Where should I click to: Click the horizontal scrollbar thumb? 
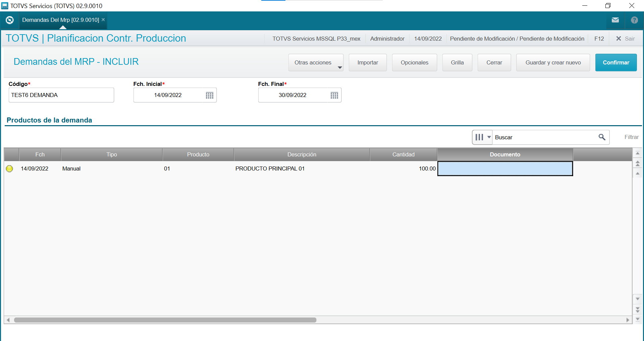click(165, 320)
